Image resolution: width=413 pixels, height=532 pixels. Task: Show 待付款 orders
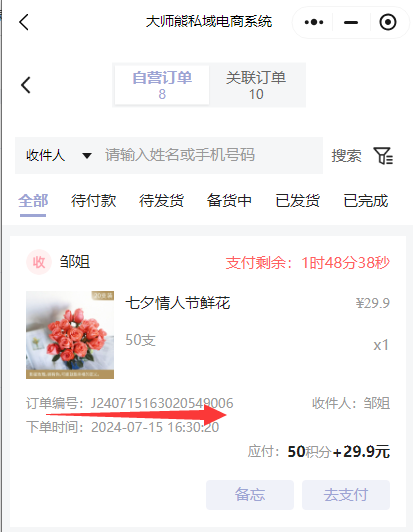coord(93,201)
